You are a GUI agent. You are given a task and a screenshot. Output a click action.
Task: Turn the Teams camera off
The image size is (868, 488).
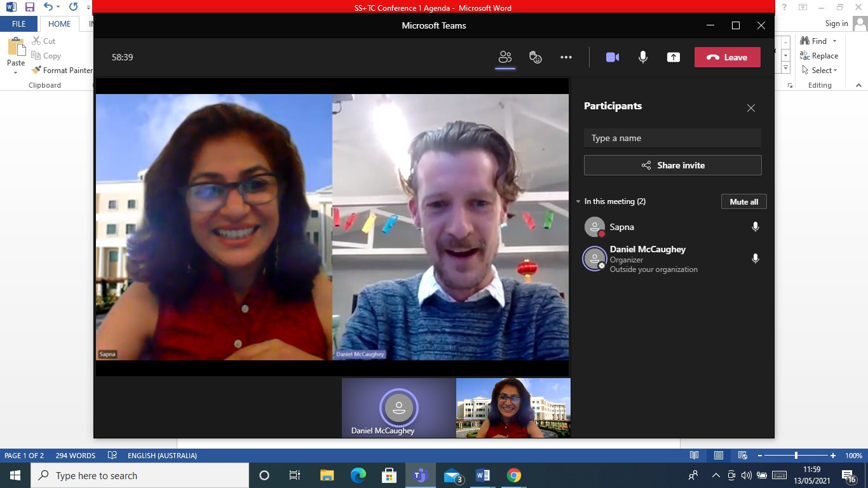point(613,57)
